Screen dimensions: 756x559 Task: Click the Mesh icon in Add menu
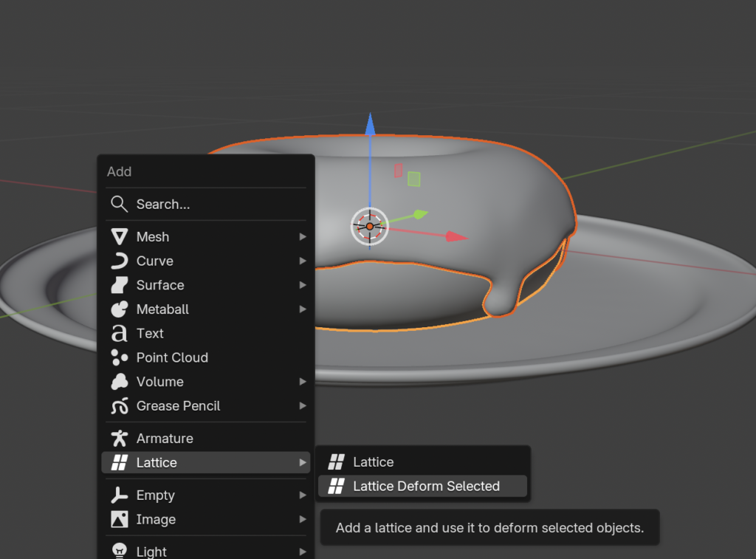tap(119, 237)
